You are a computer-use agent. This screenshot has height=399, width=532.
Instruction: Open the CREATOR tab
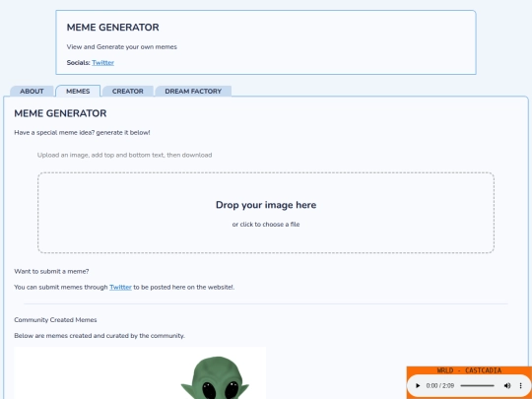(x=128, y=92)
